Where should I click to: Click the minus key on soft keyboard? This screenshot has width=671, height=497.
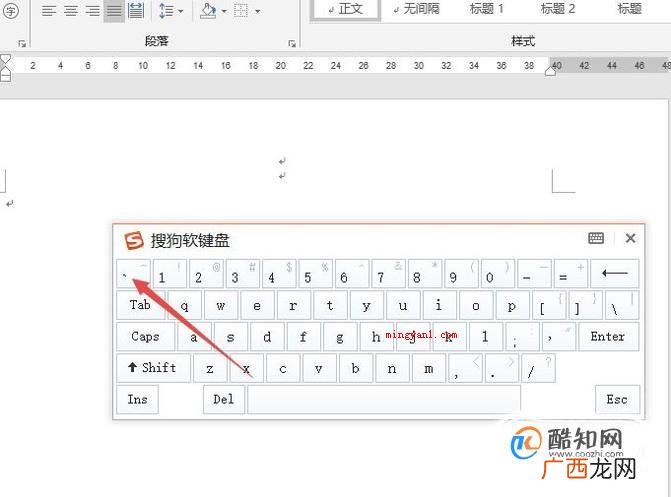tap(534, 274)
